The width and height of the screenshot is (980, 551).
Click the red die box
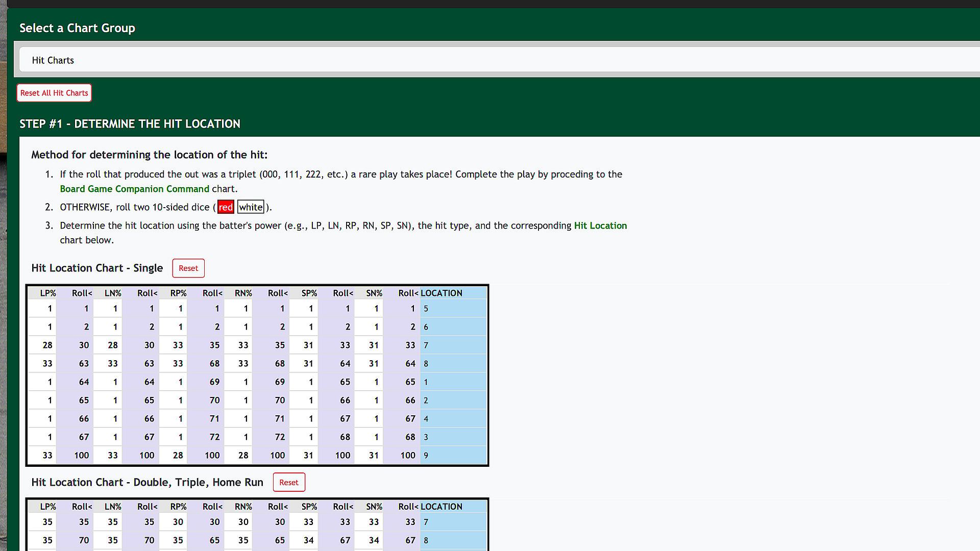click(226, 207)
